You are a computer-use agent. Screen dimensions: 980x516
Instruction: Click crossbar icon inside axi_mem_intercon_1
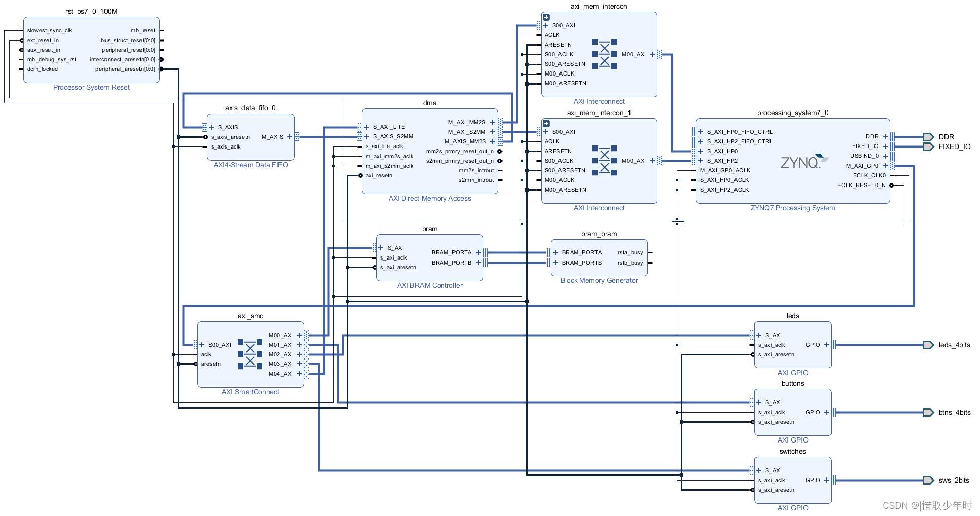[x=605, y=161]
